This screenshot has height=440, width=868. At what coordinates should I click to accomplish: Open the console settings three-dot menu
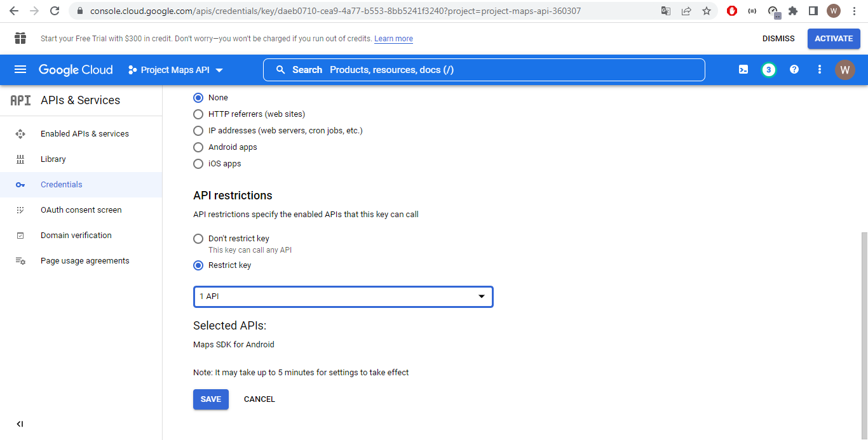tap(820, 70)
